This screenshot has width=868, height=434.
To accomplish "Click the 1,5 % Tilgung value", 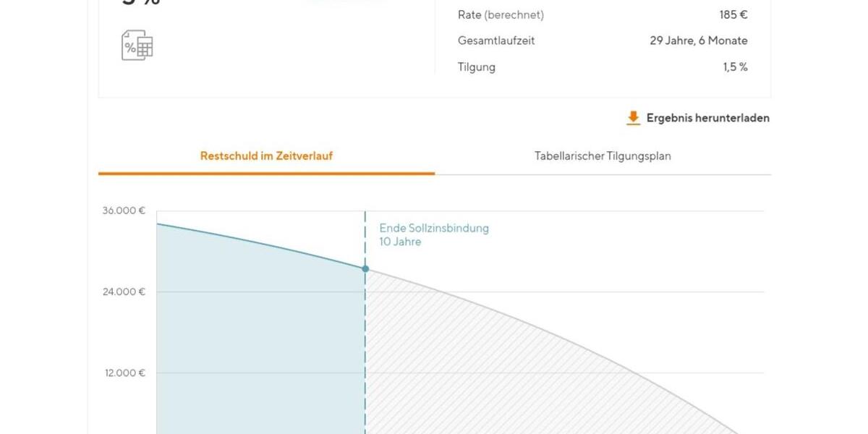I will click(735, 67).
